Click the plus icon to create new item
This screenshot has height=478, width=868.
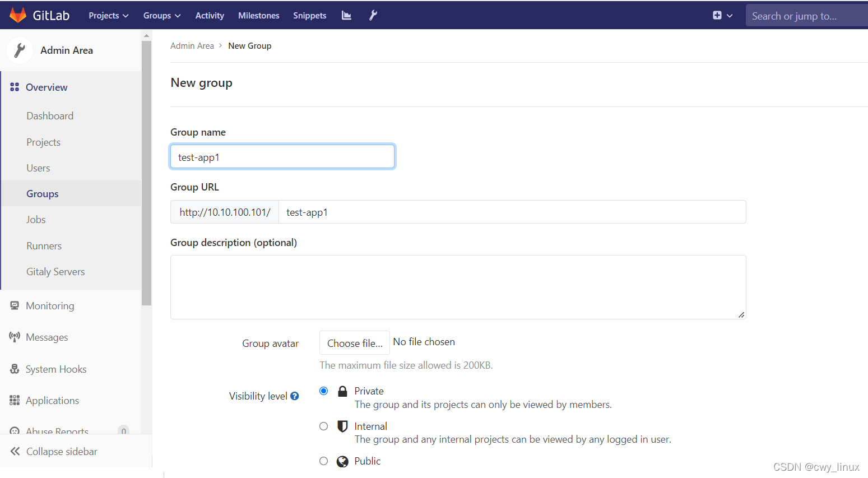(717, 15)
